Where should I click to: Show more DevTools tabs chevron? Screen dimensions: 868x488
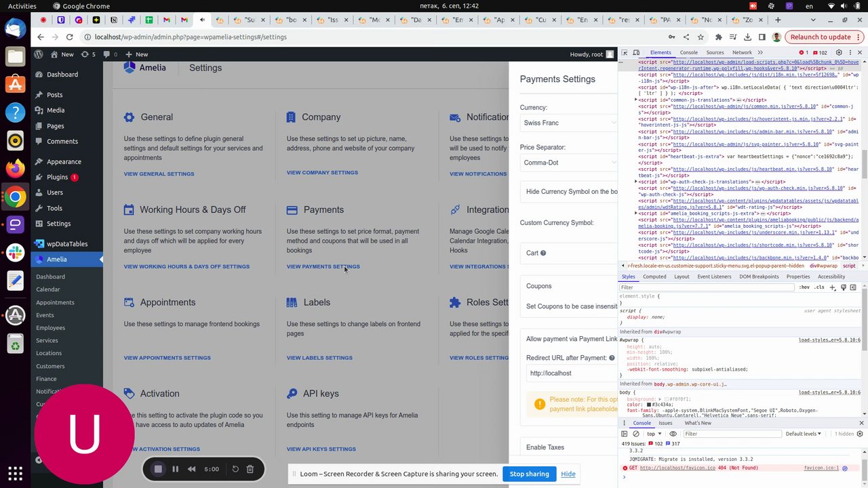point(760,52)
